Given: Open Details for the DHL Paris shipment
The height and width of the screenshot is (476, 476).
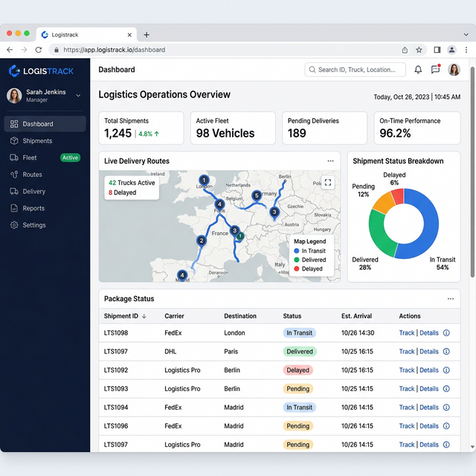Looking at the screenshot, I should click(429, 351).
